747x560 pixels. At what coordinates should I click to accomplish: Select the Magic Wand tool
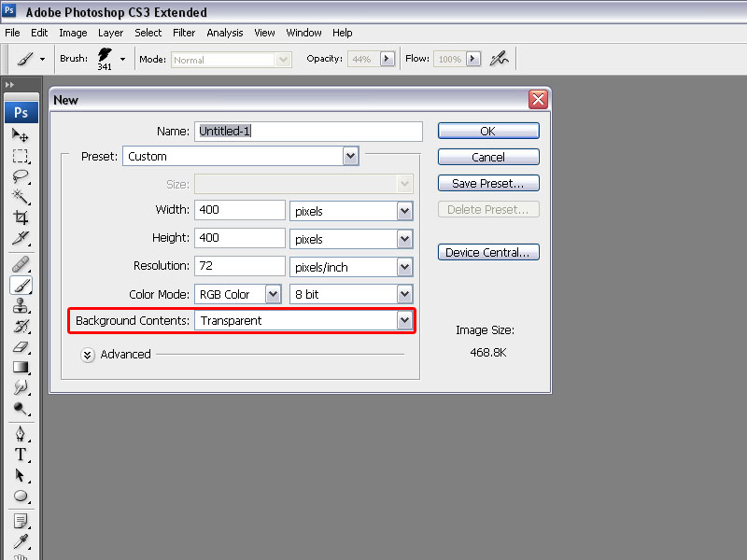(x=21, y=197)
